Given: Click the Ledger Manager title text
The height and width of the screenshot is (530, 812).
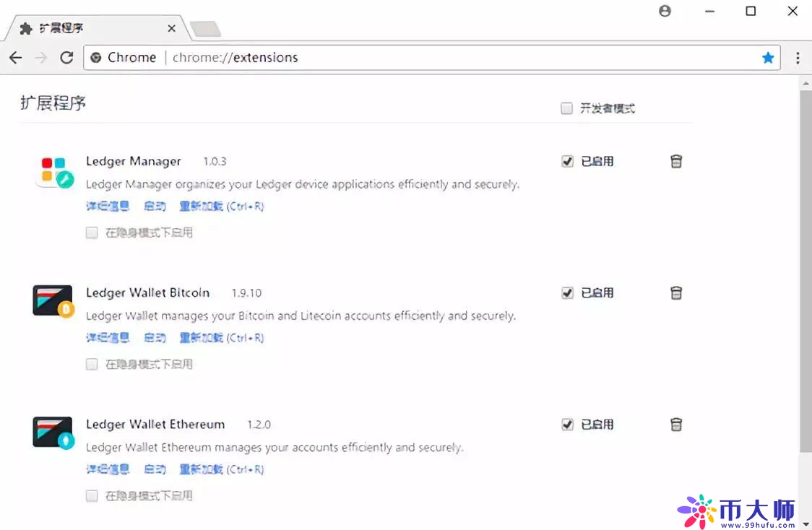Looking at the screenshot, I should click(133, 162).
